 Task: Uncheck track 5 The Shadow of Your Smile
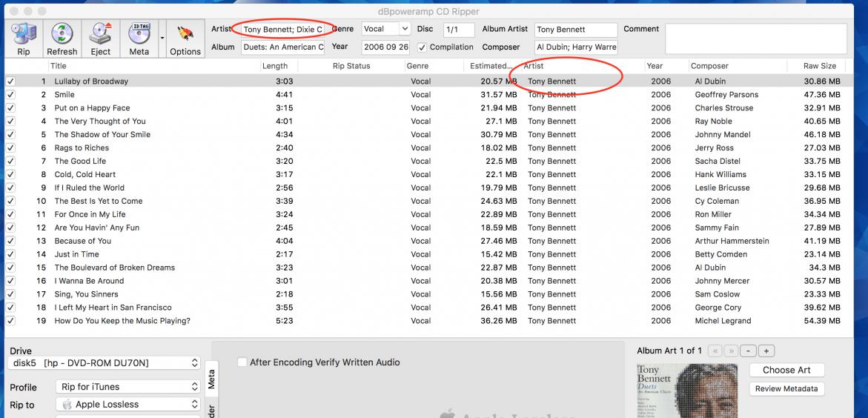[x=10, y=135]
